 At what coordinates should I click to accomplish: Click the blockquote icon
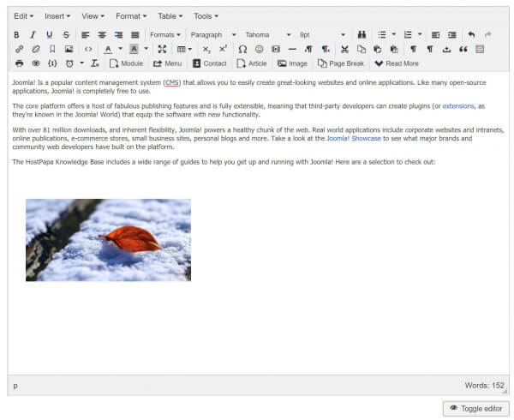463,49
